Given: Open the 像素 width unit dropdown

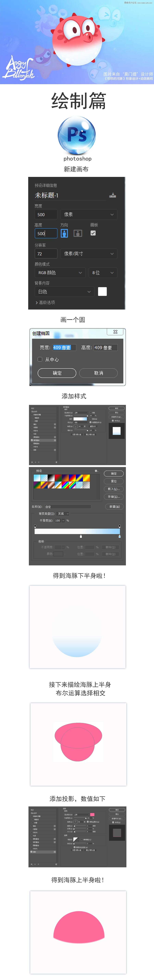Looking at the screenshot, I should pyautogui.click(x=89, y=215).
